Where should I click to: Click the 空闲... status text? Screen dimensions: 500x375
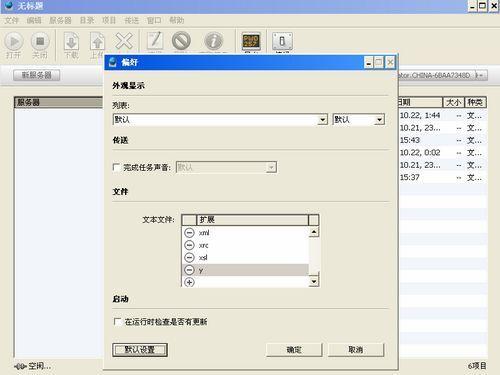click(39, 366)
